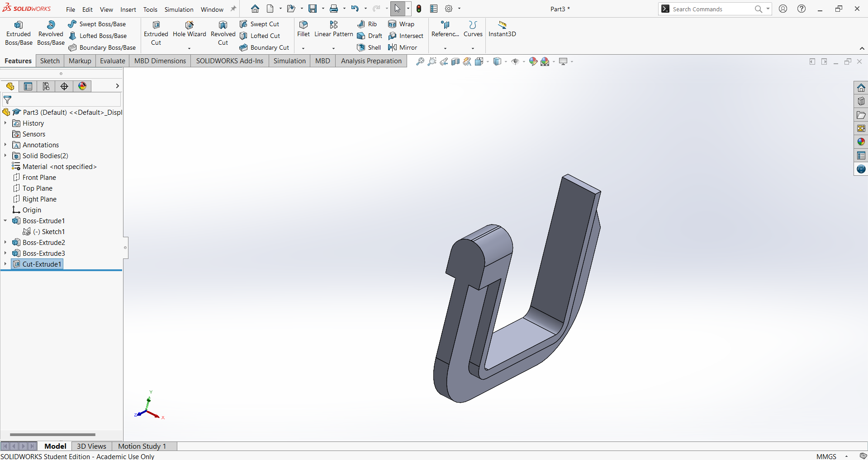868x460 pixels.
Task: Select the Extruded Boss/Base tool
Action: click(x=19, y=33)
